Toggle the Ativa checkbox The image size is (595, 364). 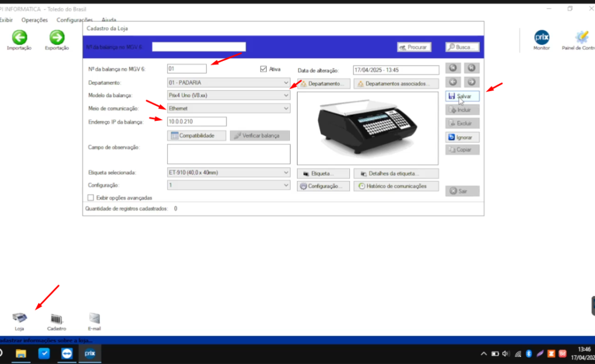264,69
